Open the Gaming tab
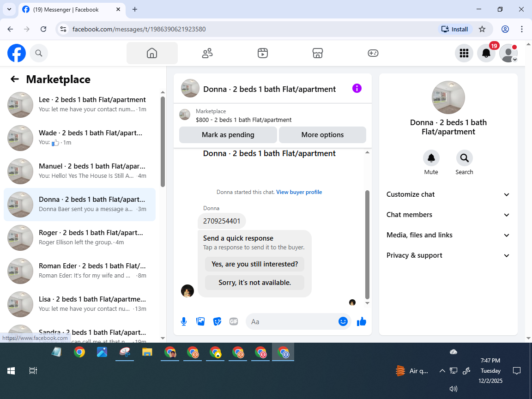 click(x=373, y=53)
